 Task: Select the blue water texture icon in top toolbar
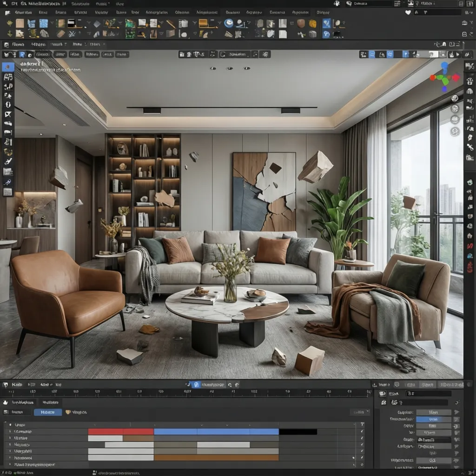44,23
